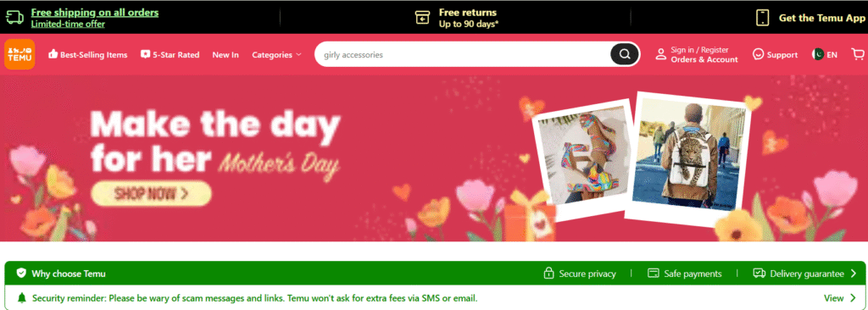Click the Free returns box icon

click(422, 18)
